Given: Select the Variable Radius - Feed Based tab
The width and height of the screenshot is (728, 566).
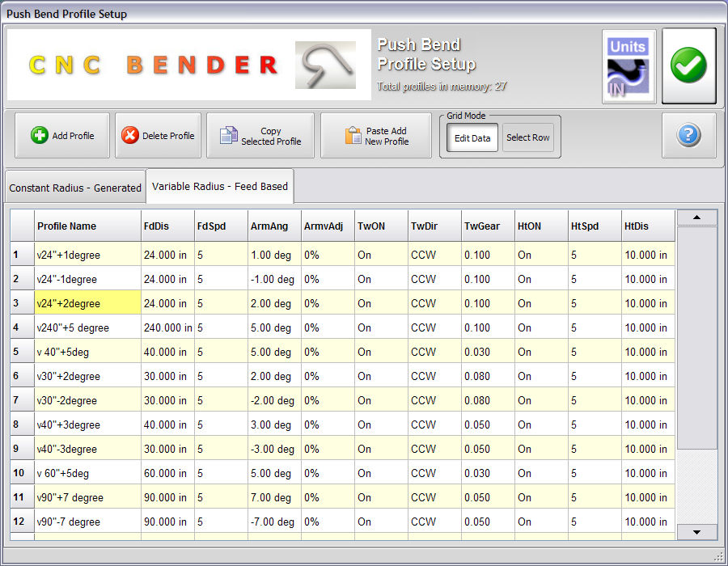Looking at the screenshot, I should click(219, 186).
